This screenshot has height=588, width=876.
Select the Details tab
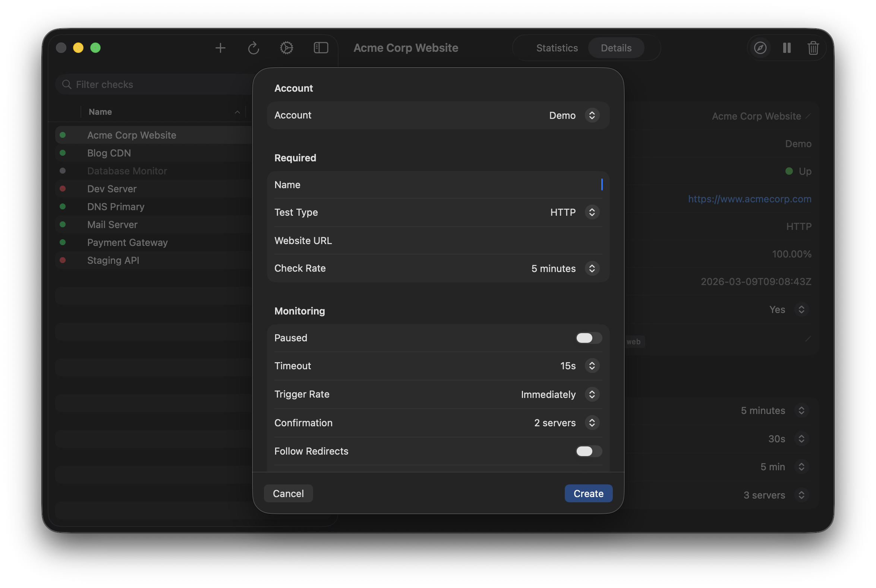tap(616, 48)
